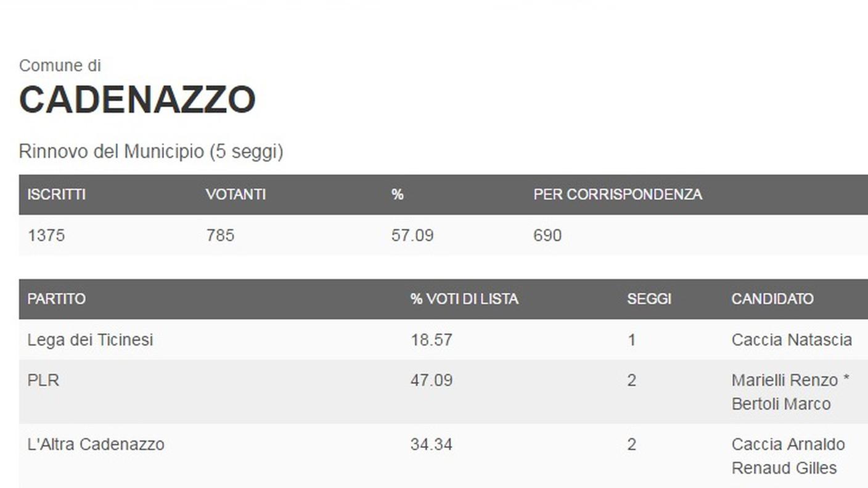Click candidate Marielli Renzo

point(785,380)
